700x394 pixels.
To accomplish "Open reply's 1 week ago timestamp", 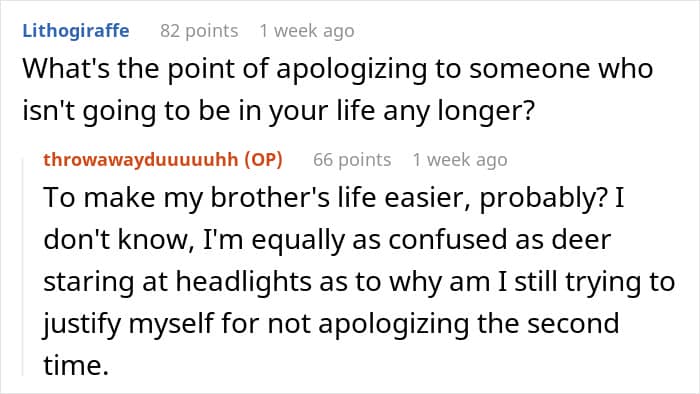I will pos(460,160).
